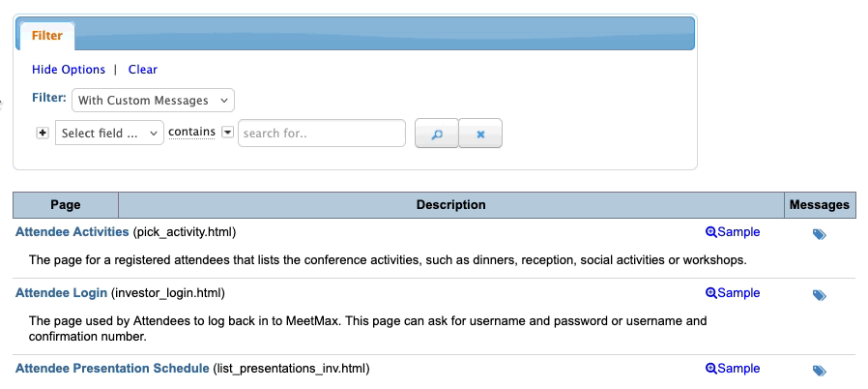This screenshot has width=868, height=389.
Task: Open the Attendee Presentation Schedule link
Action: (x=112, y=369)
